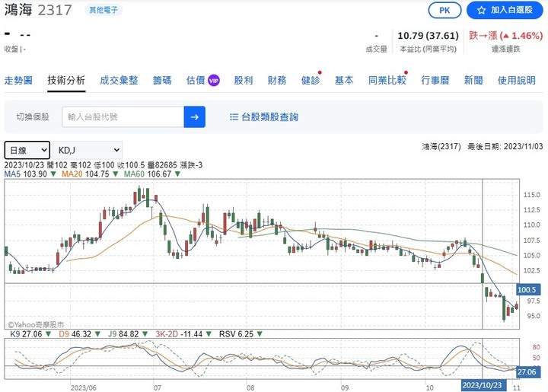Add stock via 加入自選股 button

click(505, 10)
